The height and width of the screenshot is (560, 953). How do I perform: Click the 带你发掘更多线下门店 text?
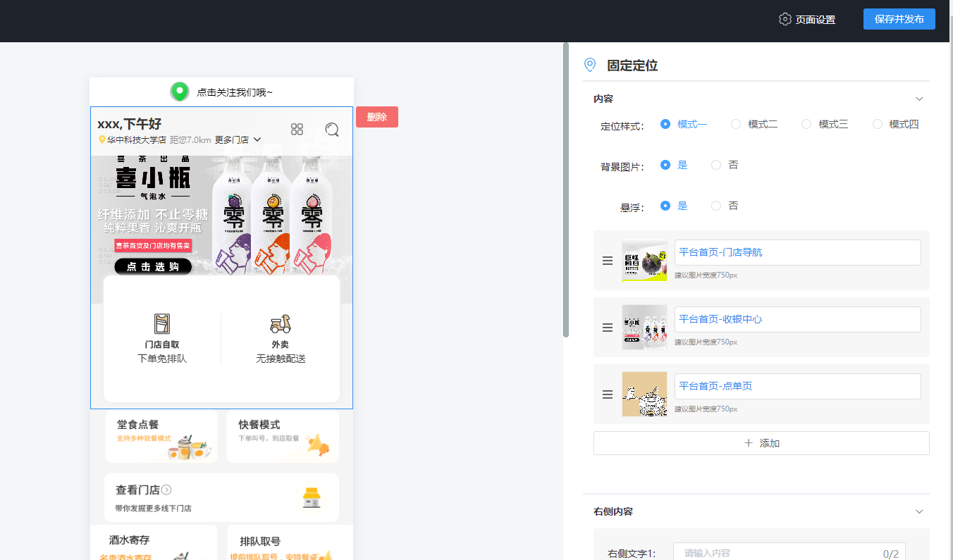pyautogui.click(x=153, y=508)
